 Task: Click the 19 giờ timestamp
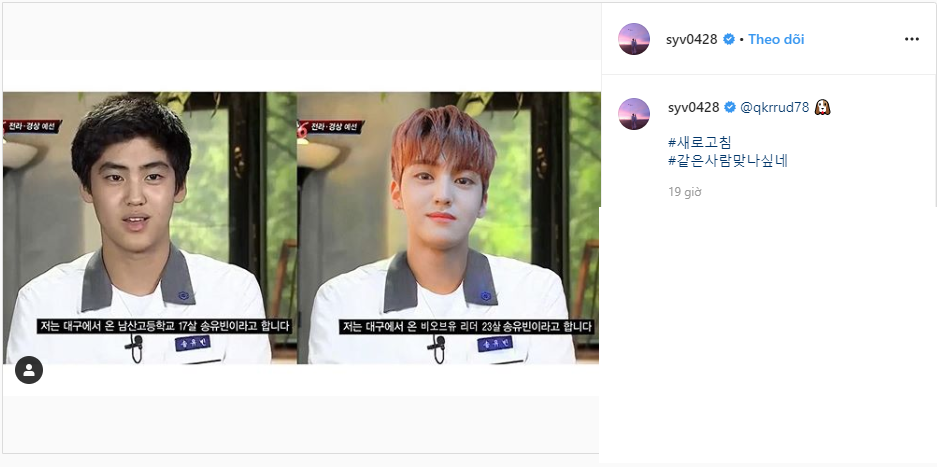click(685, 192)
